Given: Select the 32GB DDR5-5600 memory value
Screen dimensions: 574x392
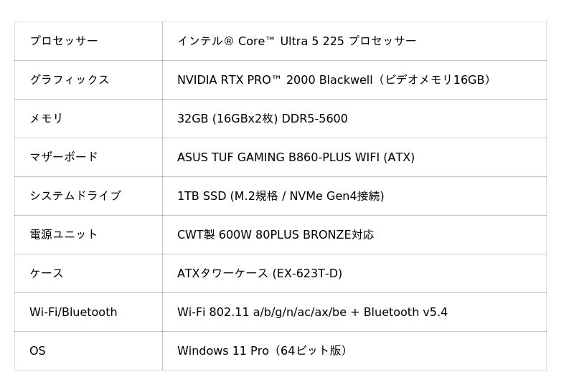Looking at the screenshot, I should coord(262,119).
